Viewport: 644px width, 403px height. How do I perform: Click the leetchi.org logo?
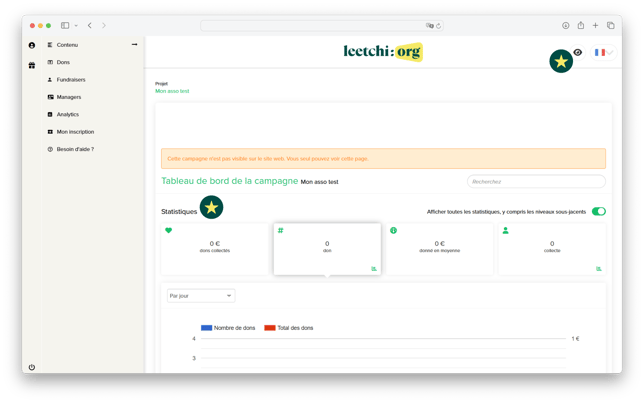(383, 52)
